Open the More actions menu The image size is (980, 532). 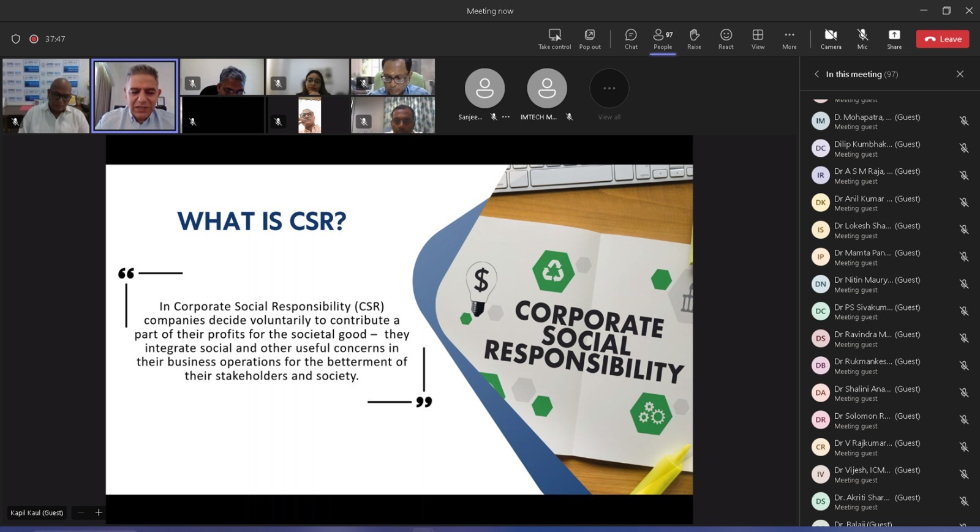[790, 39]
